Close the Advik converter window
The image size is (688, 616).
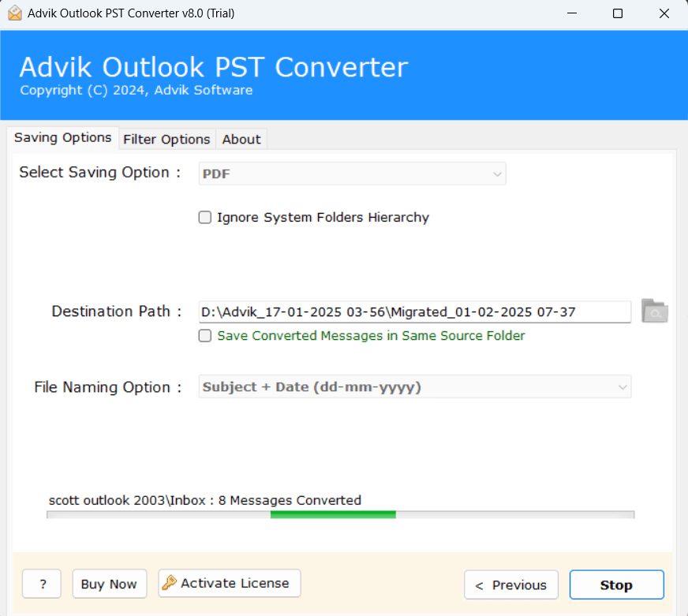pos(664,13)
